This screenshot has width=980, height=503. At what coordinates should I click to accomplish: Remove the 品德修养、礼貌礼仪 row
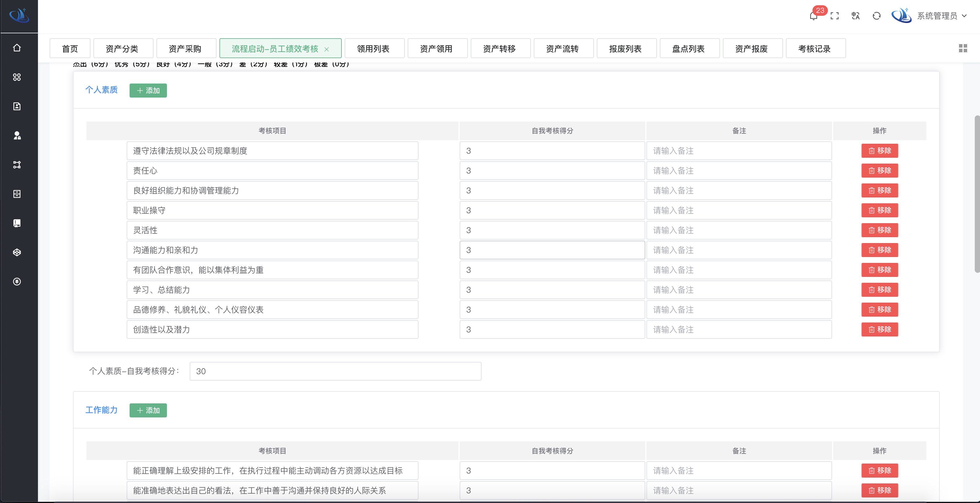[x=880, y=310]
